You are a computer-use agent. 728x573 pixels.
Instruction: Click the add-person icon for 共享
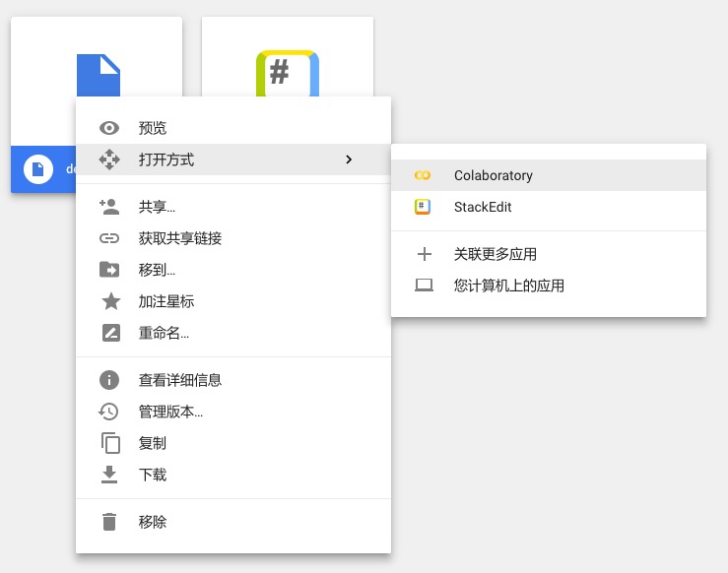[109, 207]
